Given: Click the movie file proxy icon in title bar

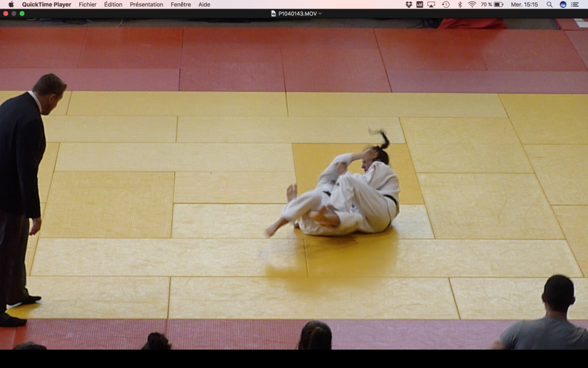Looking at the screenshot, I should pos(273,14).
